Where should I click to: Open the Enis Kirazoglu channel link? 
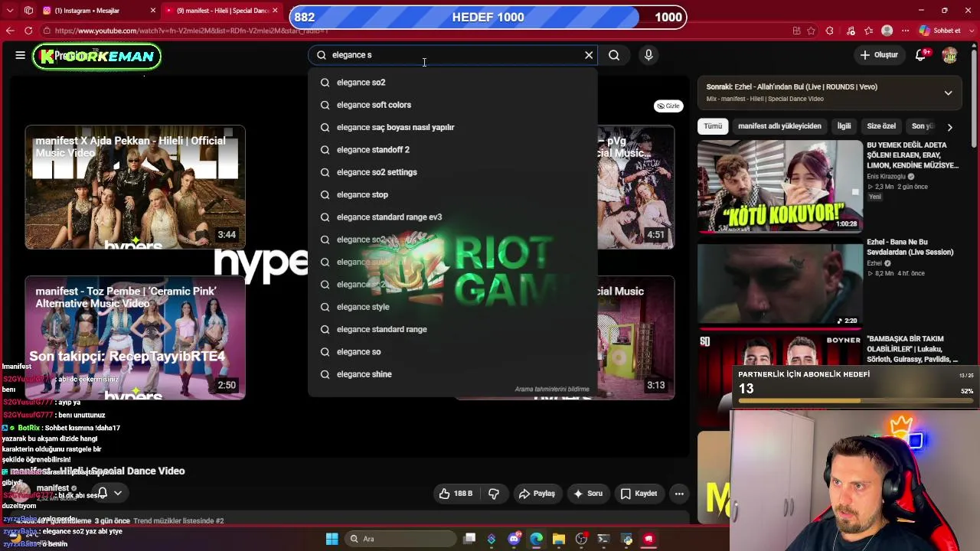tap(886, 177)
